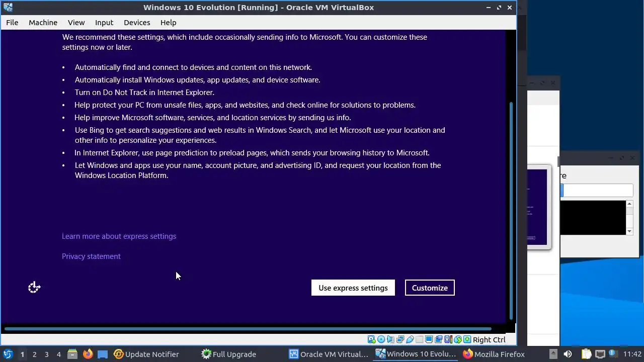This screenshot has height=362, width=644.
Task: Open the Help menu
Action: 168,22
